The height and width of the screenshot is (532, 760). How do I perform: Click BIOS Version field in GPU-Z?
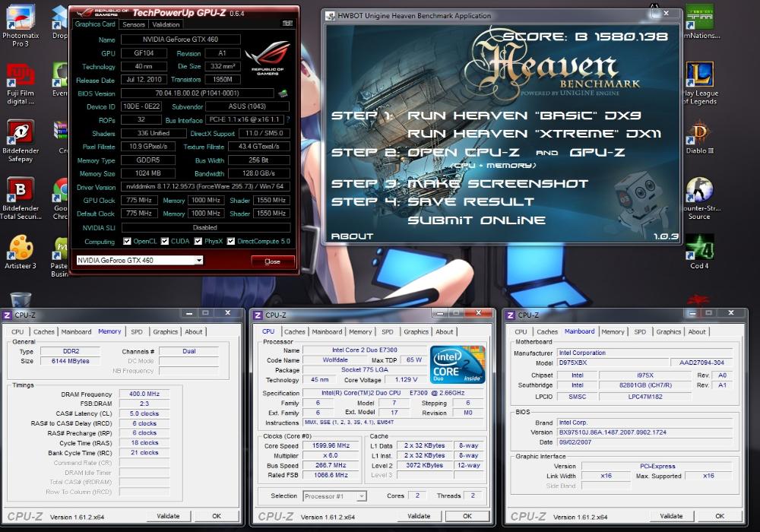click(198, 93)
